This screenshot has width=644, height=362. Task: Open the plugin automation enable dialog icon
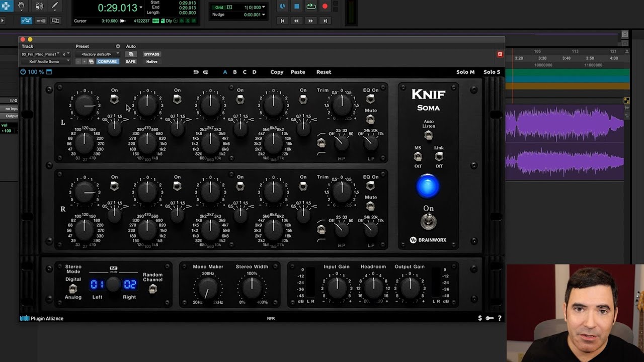pyautogui.click(x=131, y=54)
